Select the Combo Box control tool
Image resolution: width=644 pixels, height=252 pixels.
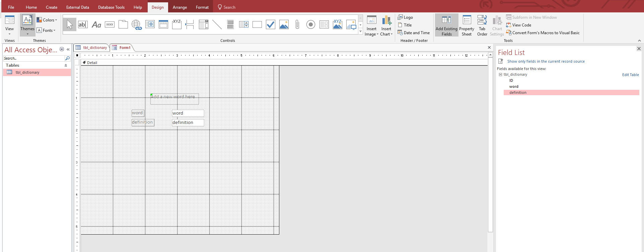coord(204,24)
